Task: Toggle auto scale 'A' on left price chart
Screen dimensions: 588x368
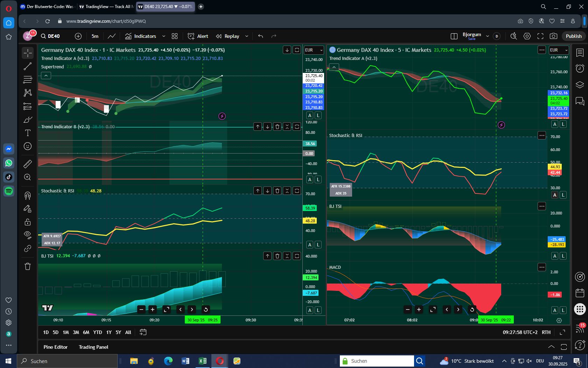Action: [x=310, y=115]
